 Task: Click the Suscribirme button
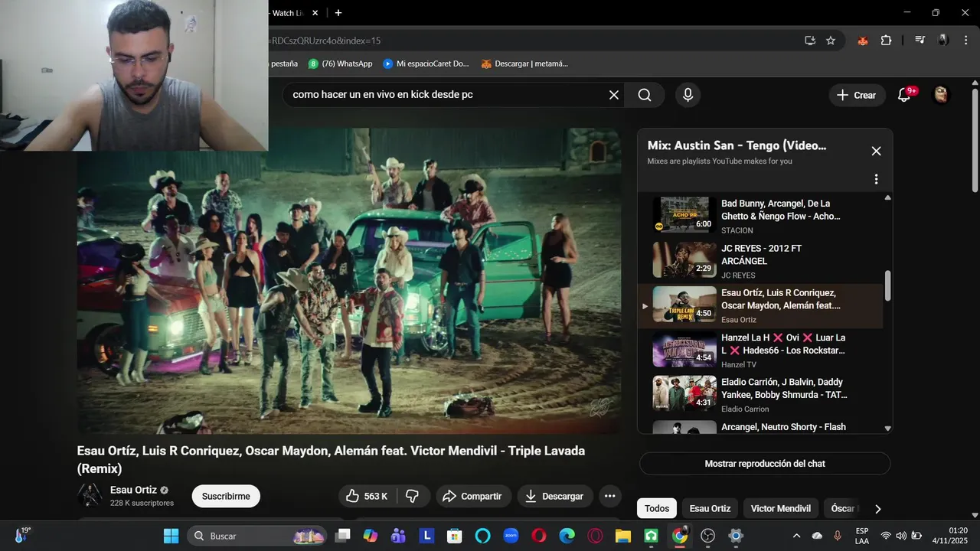point(226,496)
